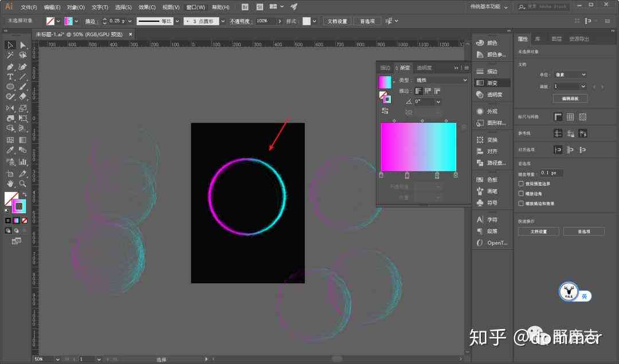Open the stroke weight dropdown in control bar
This screenshot has height=364, width=619.
click(130, 21)
